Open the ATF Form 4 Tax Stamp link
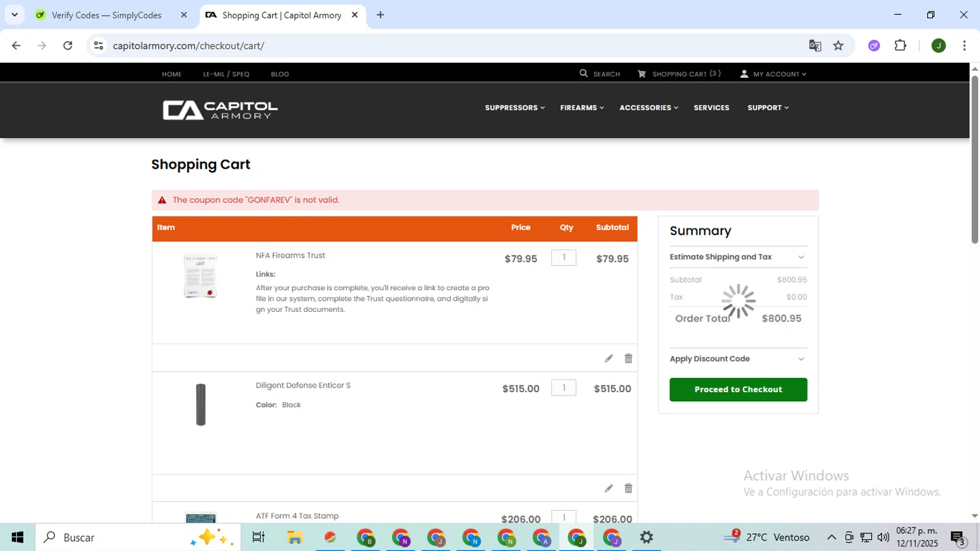The height and width of the screenshot is (551, 980). pyautogui.click(x=297, y=516)
